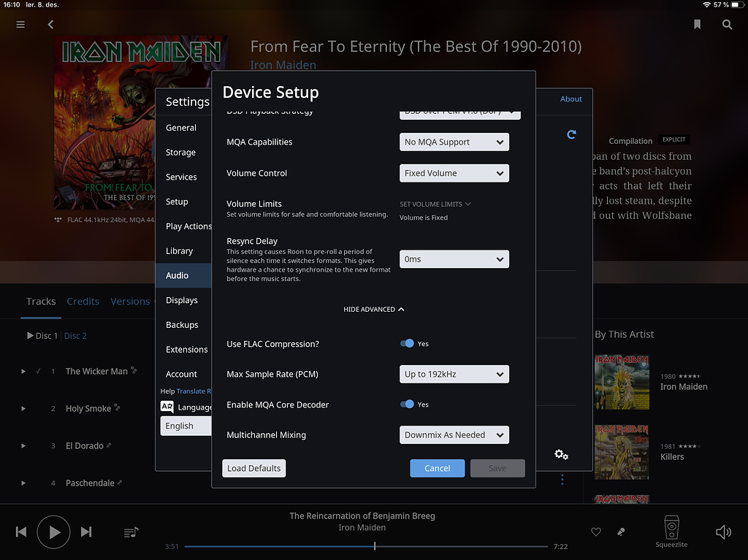Viewport: 748px width, 560px height.
Task: View the signal path indicator
Action: click(x=620, y=532)
